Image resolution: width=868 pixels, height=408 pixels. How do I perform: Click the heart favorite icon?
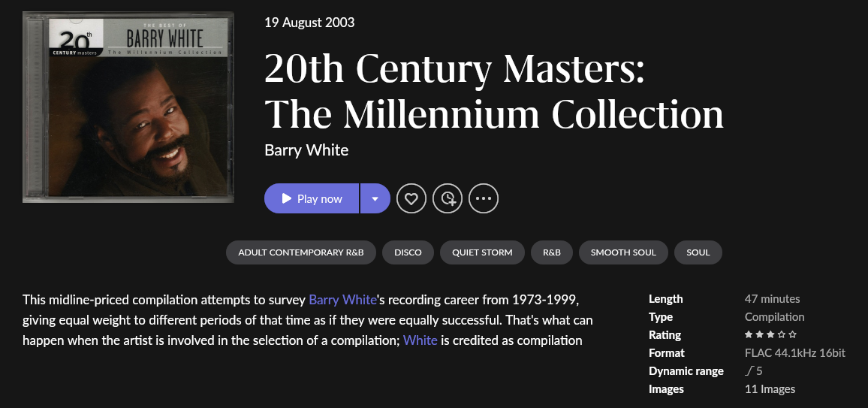[411, 199]
